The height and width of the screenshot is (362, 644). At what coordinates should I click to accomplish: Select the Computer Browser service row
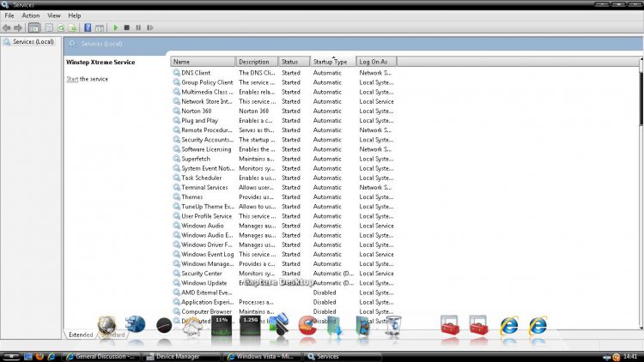tap(283, 311)
